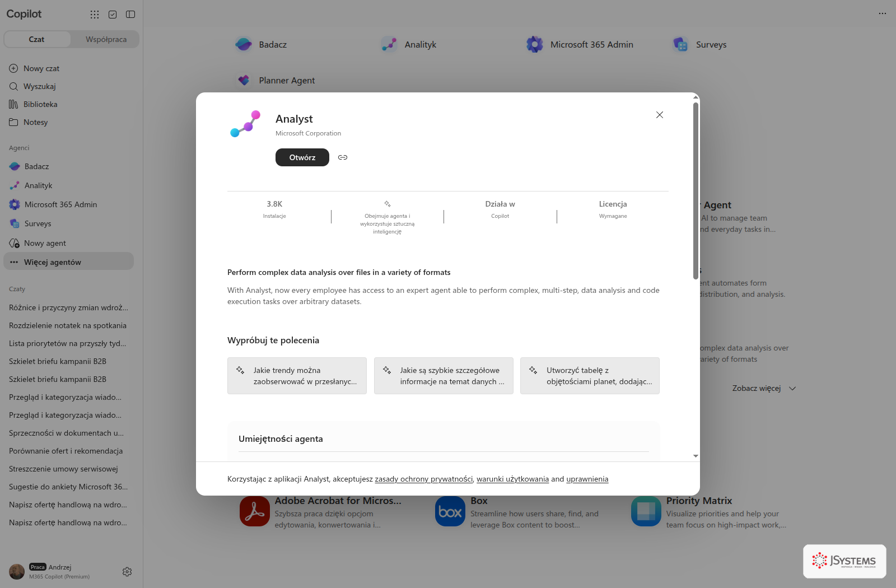Click Microsoft Corporation publisher text
Image resolution: width=896 pixels, height=588 pixels.
[x=308, y=133]
